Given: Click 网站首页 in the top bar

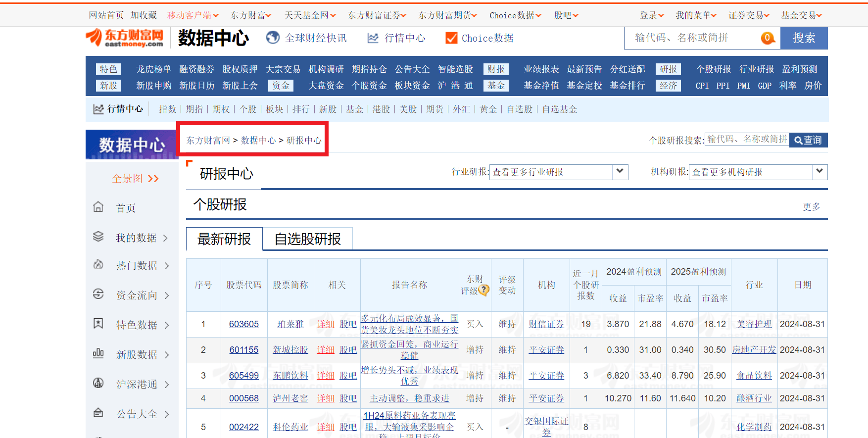Looking at the screenshot, I should click(x=106, y=15).
